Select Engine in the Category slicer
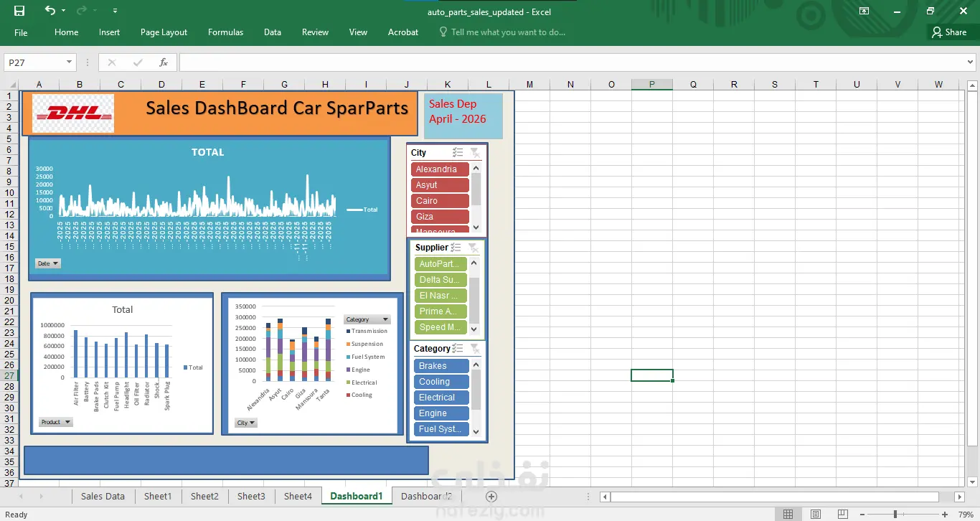Image resolution: width=980 pixels, height=521 pixels. pyautogui.click(x=441, y=413)
